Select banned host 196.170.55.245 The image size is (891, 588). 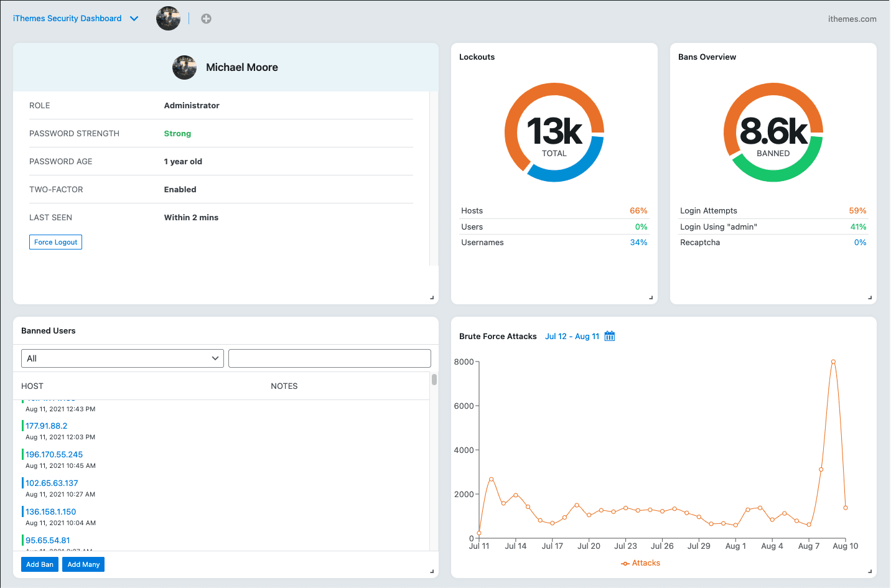(x=54, y=454)
